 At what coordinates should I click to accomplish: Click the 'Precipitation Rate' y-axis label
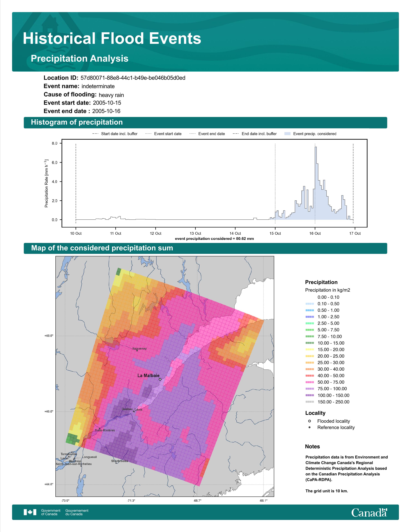coord(47,183)
